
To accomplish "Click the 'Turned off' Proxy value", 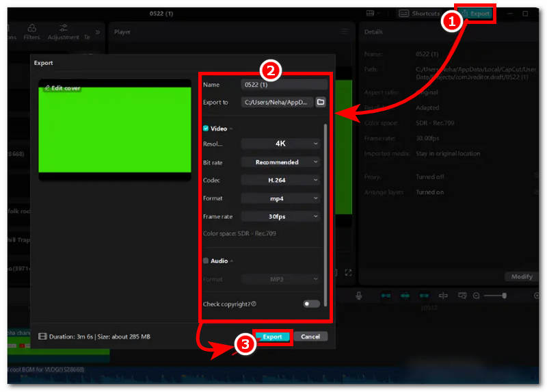I will [430, 177].
